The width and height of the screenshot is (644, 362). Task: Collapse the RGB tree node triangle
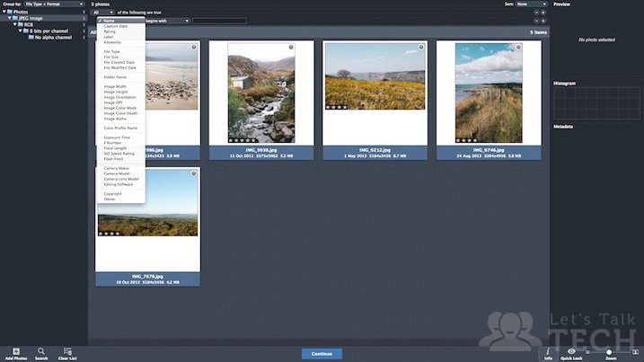(x=14, y=24)
